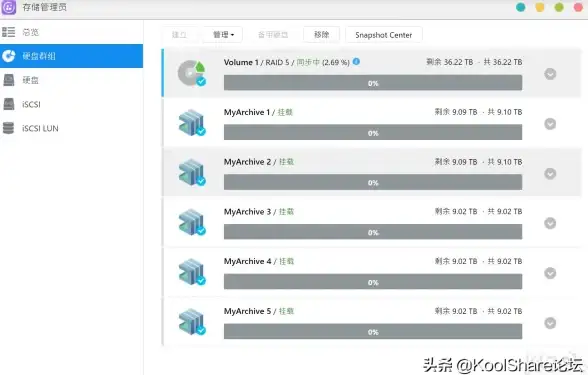Click the Volume 1 RAID pie icon
This screenshot has width=588, height=375.
click(x=191, y=73)
